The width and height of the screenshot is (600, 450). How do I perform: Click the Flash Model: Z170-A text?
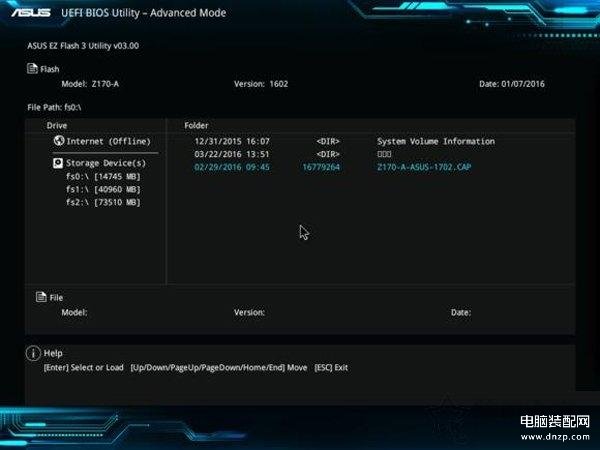click(90, 84)
